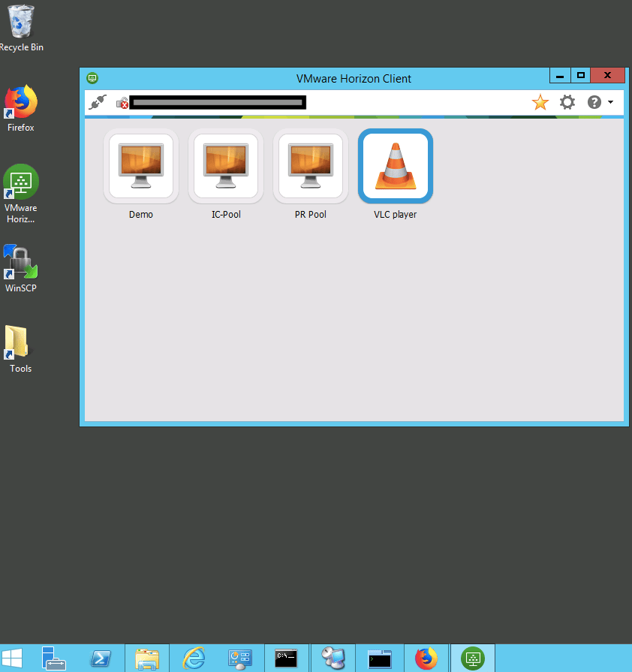Toggle the favorites star filter
The height and width of the screenshot is (672, 632).
[x=540, y=102]
